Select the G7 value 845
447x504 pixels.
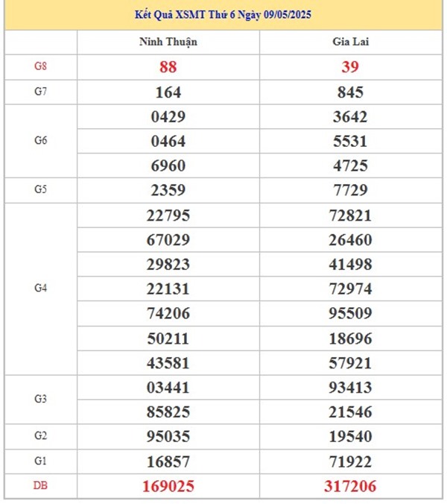click(x=350, y=92)
